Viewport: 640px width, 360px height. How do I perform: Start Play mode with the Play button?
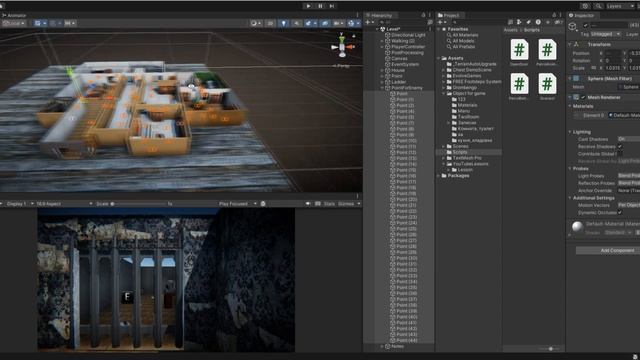tap(308, 6)
